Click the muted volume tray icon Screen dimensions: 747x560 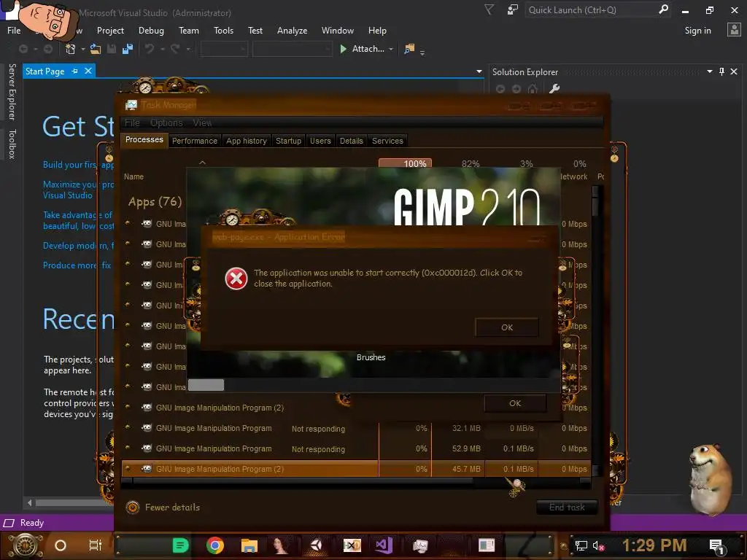pos(598,545)
